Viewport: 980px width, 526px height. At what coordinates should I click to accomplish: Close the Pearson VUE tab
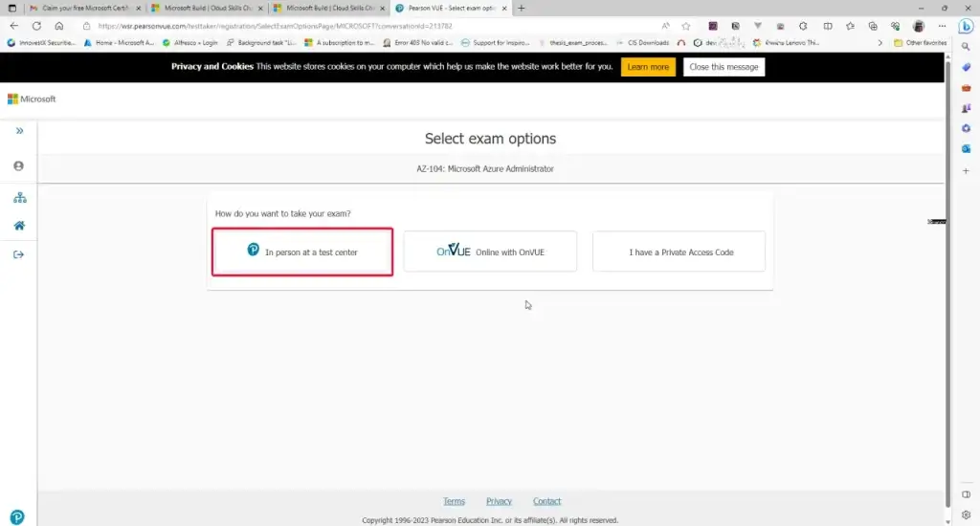[x=504, y=8]
